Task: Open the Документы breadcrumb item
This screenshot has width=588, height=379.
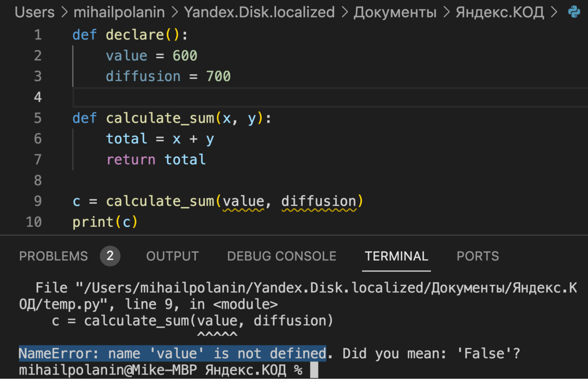Action: click(395, 12)
